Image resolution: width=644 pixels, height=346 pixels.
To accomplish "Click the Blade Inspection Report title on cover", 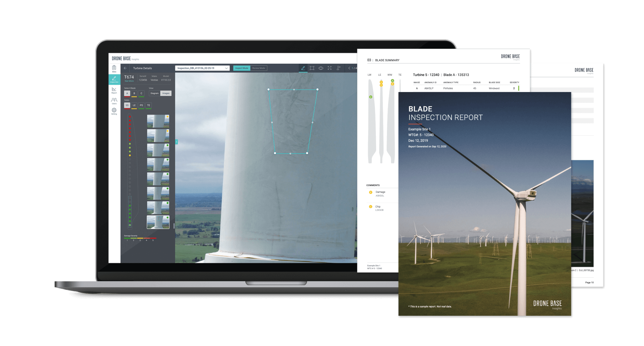I will pyautogui.click(x=445, y=113).
